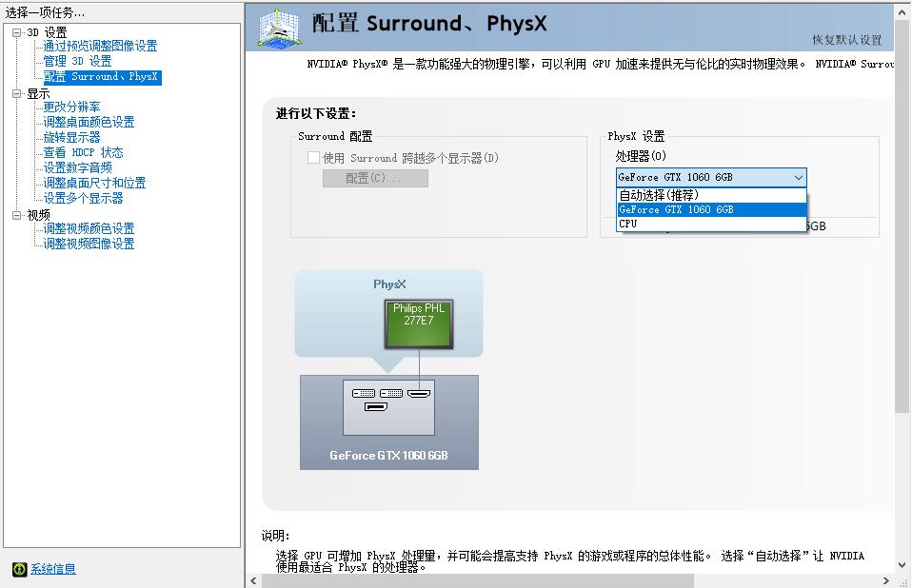
Task: Click the DisplayPort connector icon
Action: pos(376,406)
